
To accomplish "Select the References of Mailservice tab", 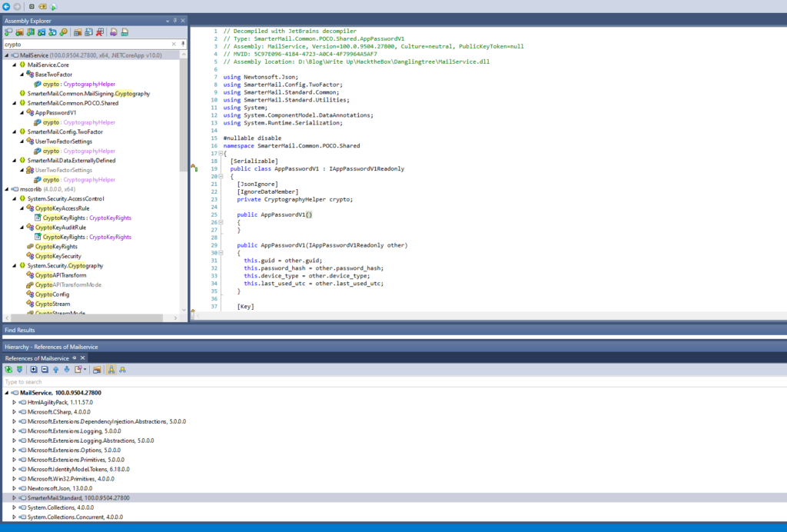I will click(x=37, y=358).
